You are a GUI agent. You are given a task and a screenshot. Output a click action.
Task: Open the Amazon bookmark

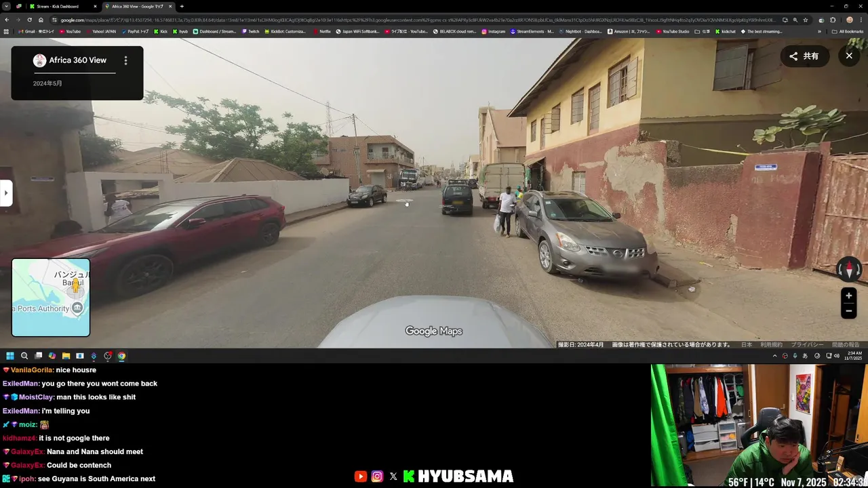click(629, 31)
